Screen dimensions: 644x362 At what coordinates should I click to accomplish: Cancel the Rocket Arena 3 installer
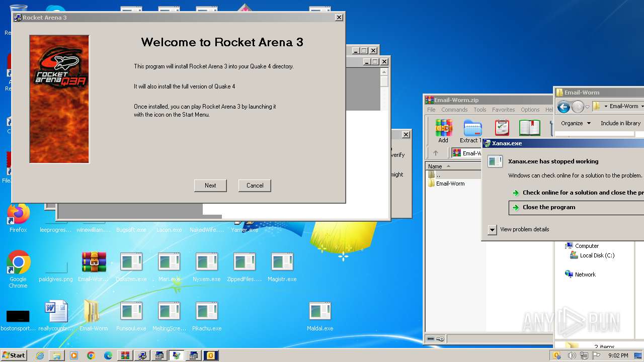pos(255,186)
